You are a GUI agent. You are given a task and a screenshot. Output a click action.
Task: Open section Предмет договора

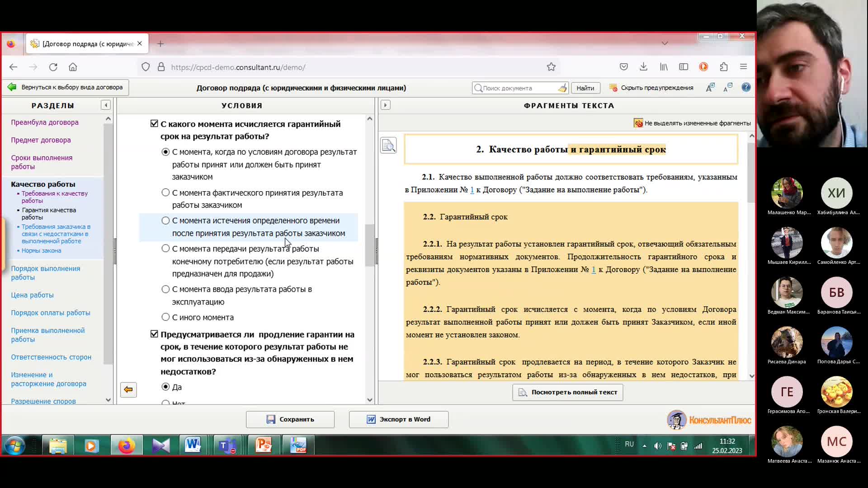[x=41, y=140]
